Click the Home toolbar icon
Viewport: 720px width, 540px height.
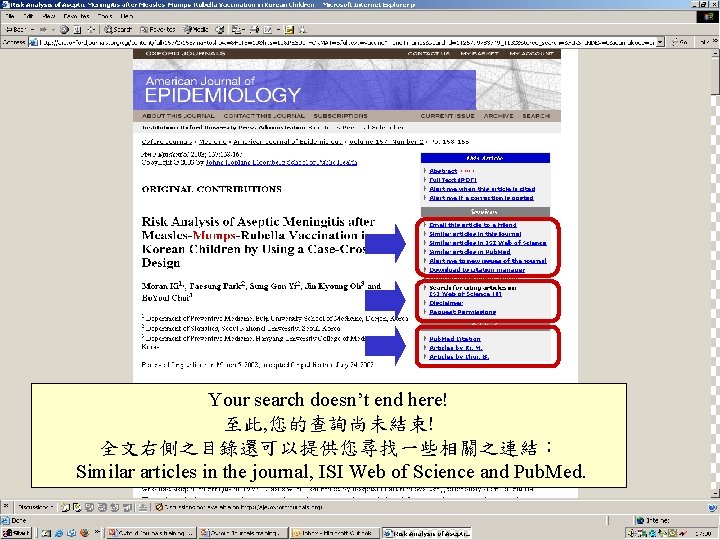(x=91, y=29)
